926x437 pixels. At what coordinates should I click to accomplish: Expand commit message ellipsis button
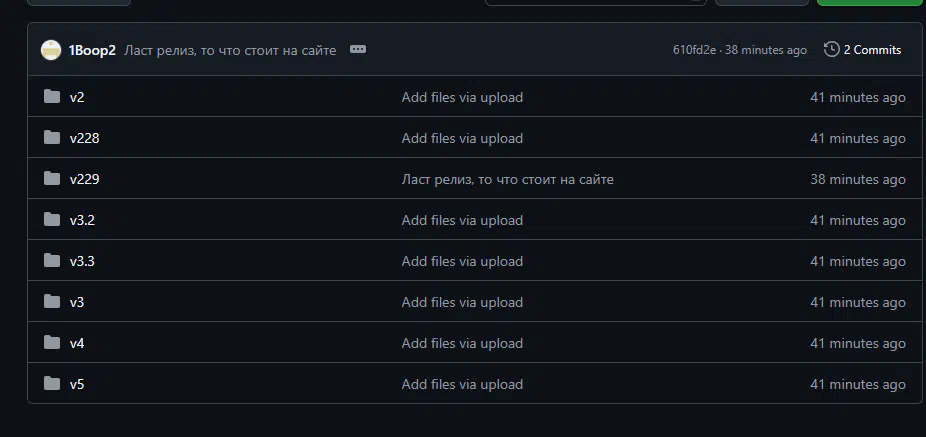pyautogui.click(x=358, y=49)
